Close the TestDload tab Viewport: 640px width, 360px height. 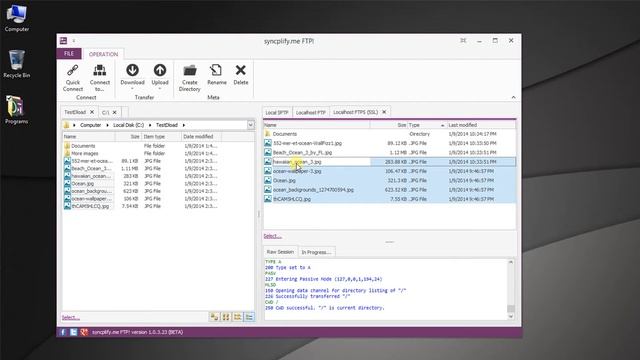coord(92,112)
